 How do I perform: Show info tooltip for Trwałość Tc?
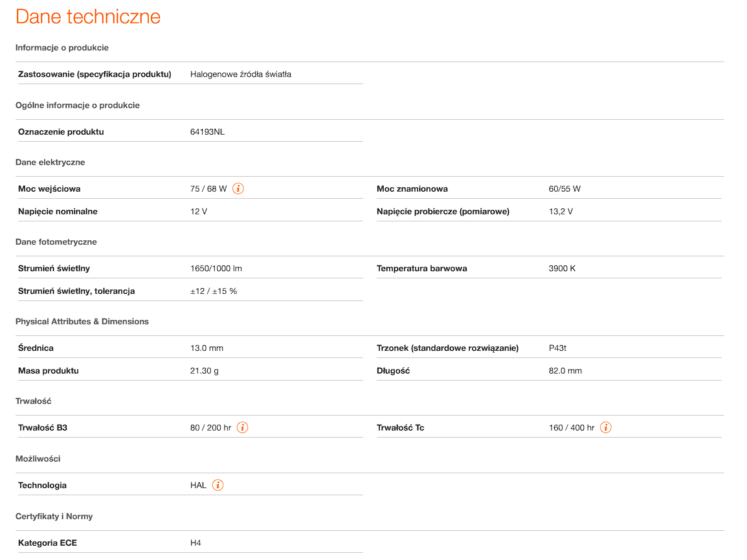coord(605,428)
